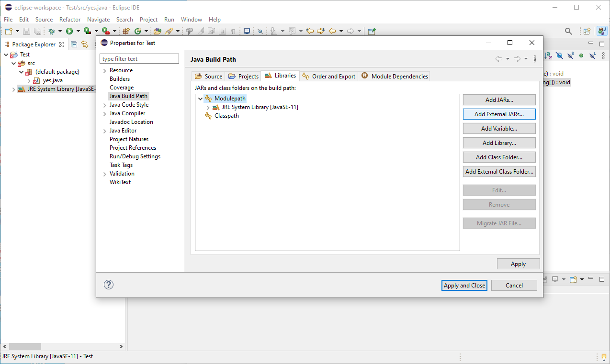Click the Package Explorer horizontal scrollbar
The height and width of the screenshot is (364, 610).
coord(62,346)
